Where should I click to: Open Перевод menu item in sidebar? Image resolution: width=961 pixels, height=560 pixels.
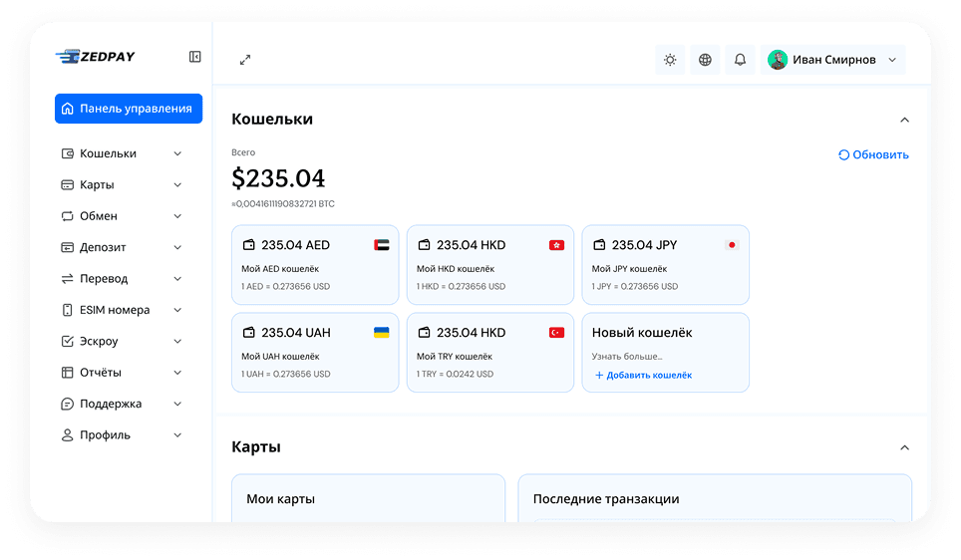(122, 279)
